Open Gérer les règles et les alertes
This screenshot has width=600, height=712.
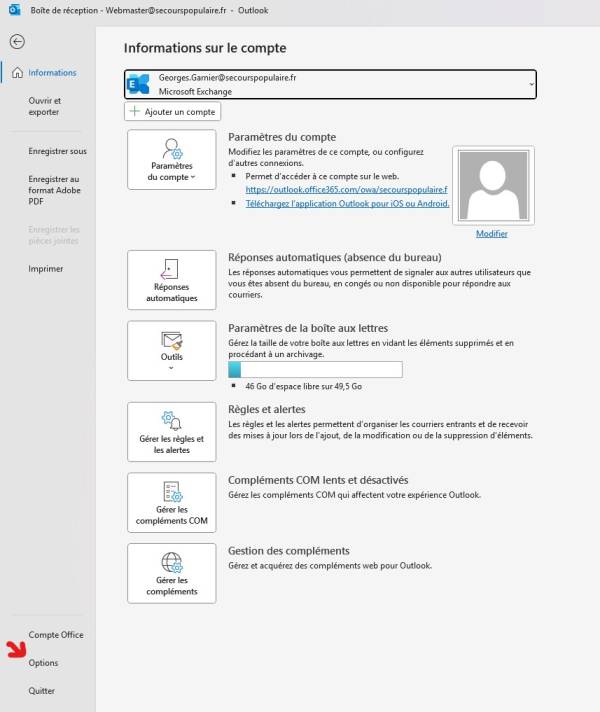(x=172, y=432)
